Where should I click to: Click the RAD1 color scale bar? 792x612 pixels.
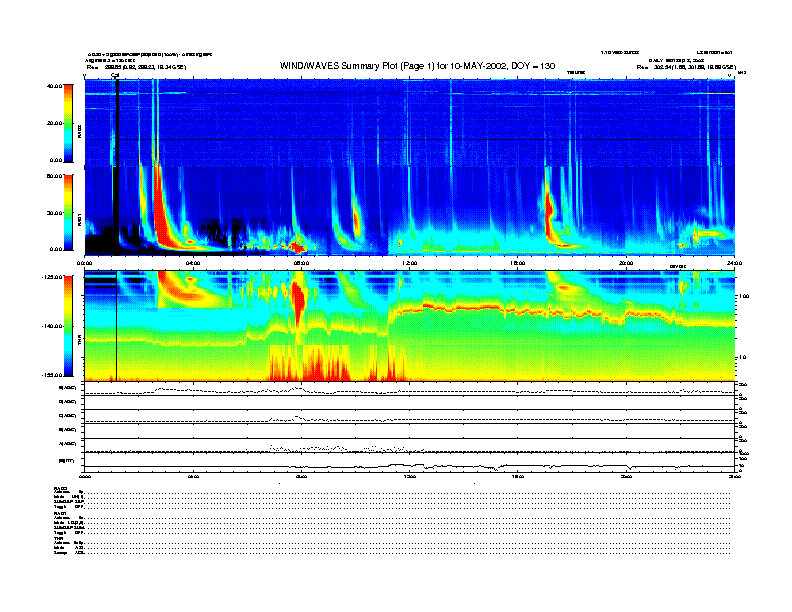coord(68,212)
